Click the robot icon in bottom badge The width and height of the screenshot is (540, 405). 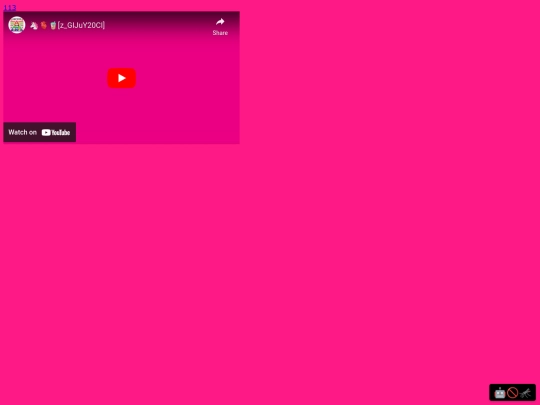500,393
